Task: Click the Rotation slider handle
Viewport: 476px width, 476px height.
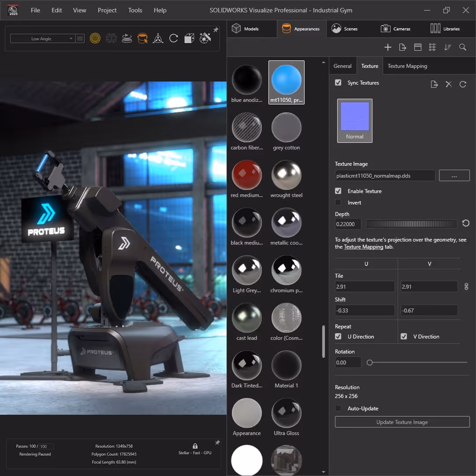Action: click(369, 362)
